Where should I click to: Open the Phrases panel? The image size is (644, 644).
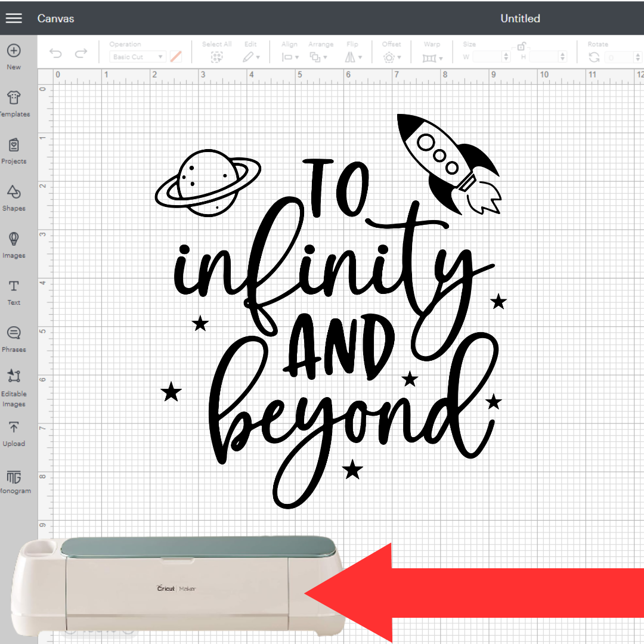click(x=14, y=339)
